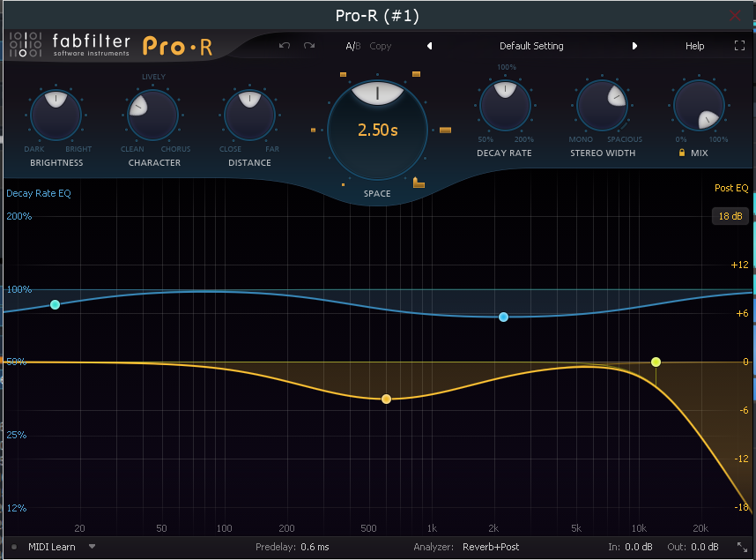
Task: Click the Post EQ label
Action: point(731,188)
